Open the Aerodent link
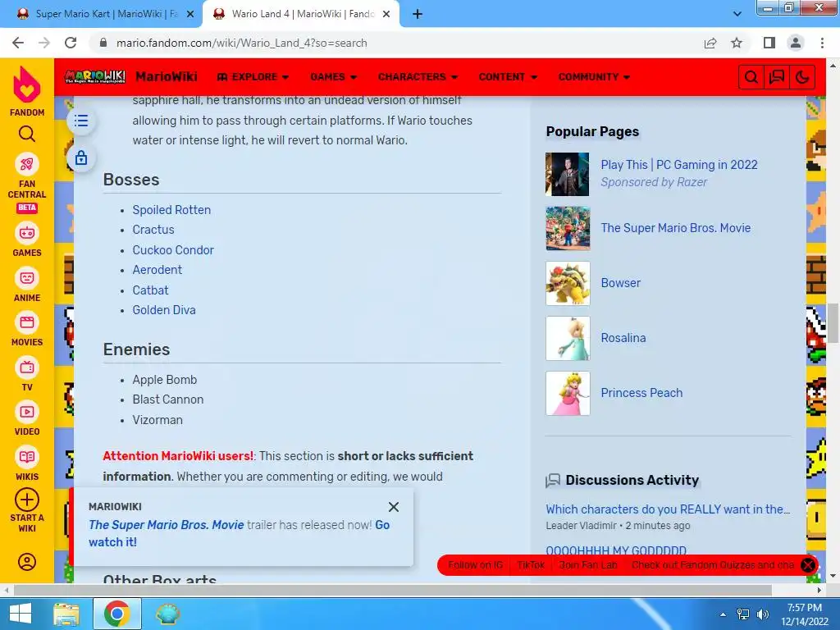This screenshot has width=840, height=630. pyautogui.click(x=157, y=270)
